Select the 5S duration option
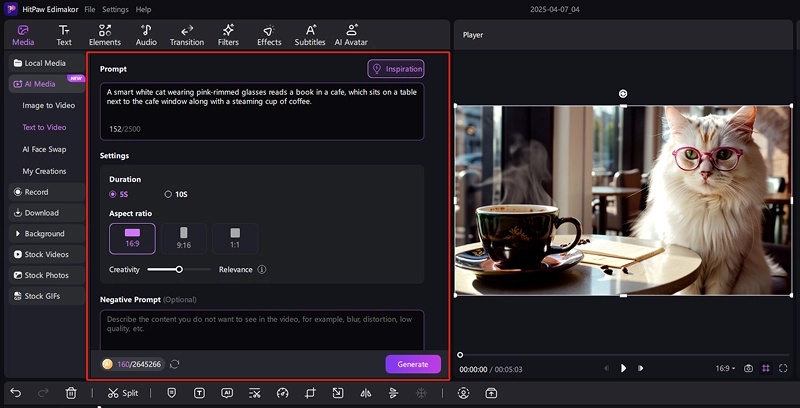800x408 pixels. pos(120,194)
